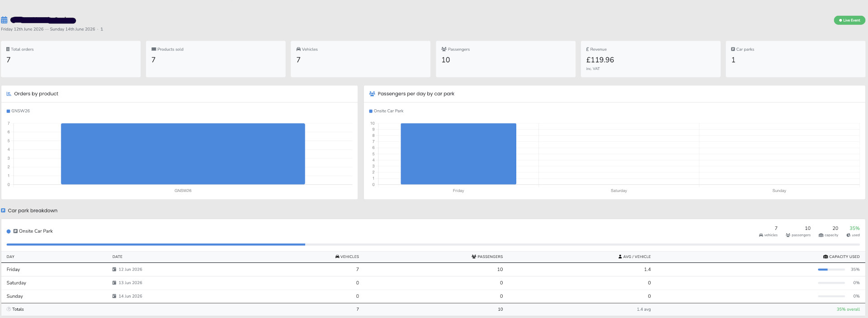Click the used pie icon in car park header

point(849,235)
